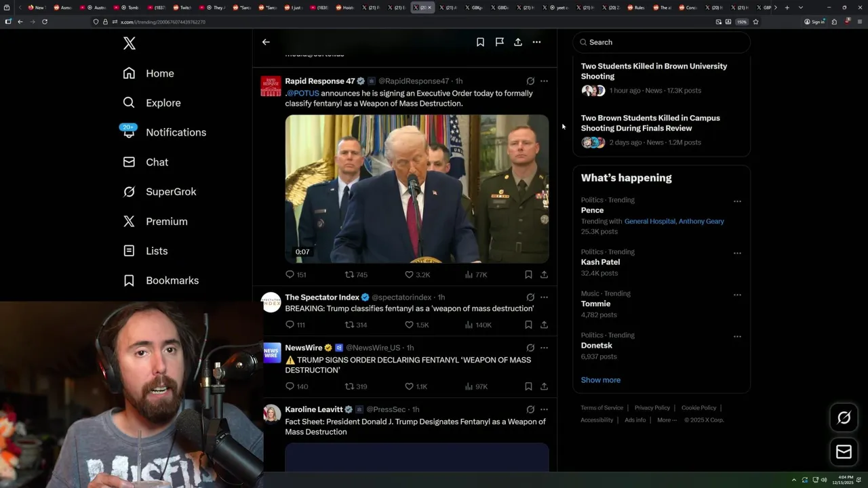
Task: Open the X logo home icon
Action: (130, 43)
